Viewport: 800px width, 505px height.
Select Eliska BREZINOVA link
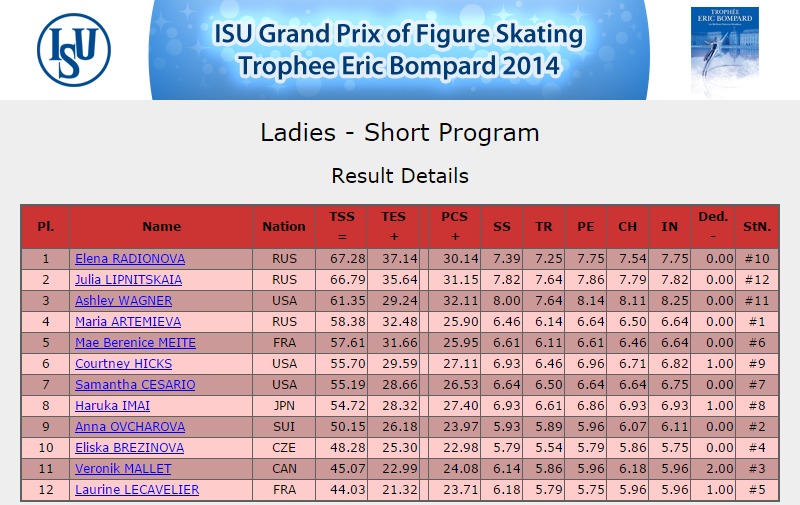pos(130,447)
